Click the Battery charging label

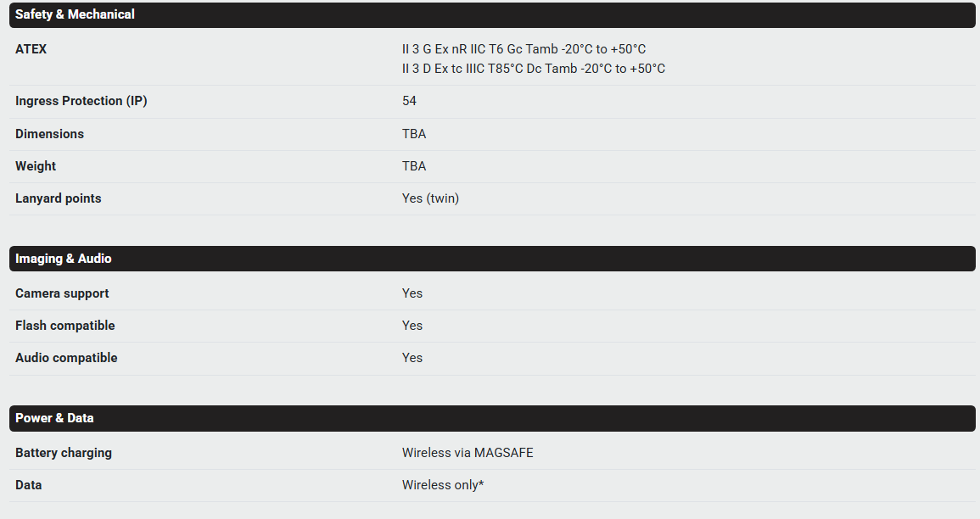point(64,453)
